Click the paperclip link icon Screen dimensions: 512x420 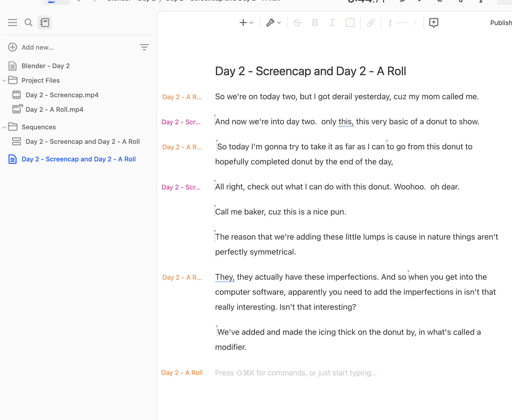pos(371,23)
